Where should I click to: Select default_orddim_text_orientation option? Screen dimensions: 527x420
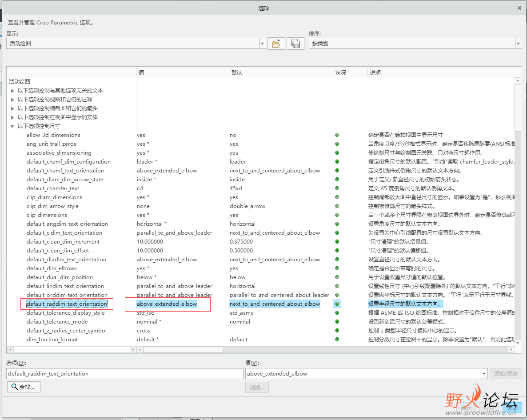click(67, 295)
